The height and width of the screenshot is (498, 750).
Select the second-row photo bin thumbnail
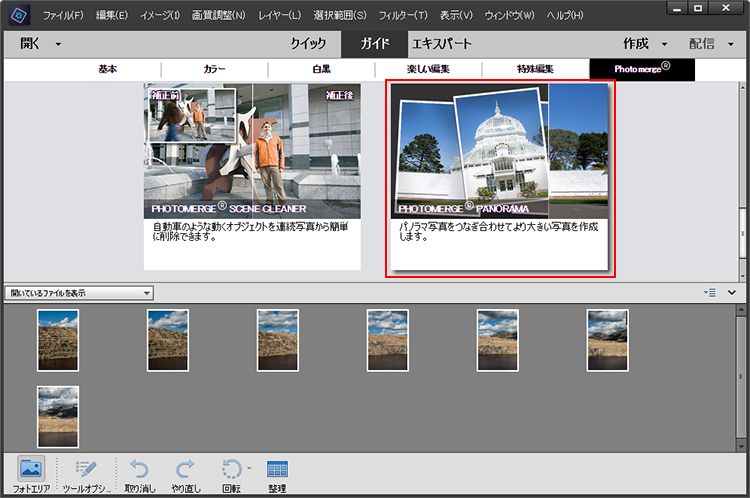(x=58, y=417)
